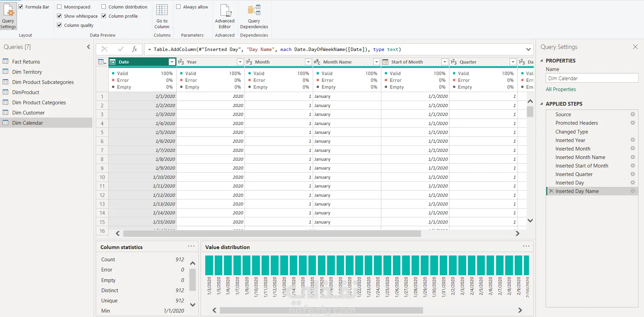The height and width of the screenshot is (317, 644).
Task: Click the fx insert step icon
Action: pos(135,49)
